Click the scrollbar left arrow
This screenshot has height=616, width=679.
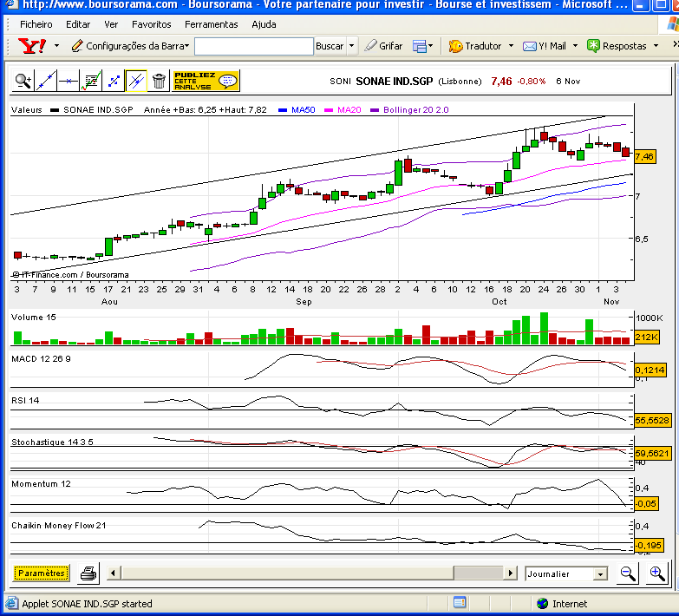(113, 573)
